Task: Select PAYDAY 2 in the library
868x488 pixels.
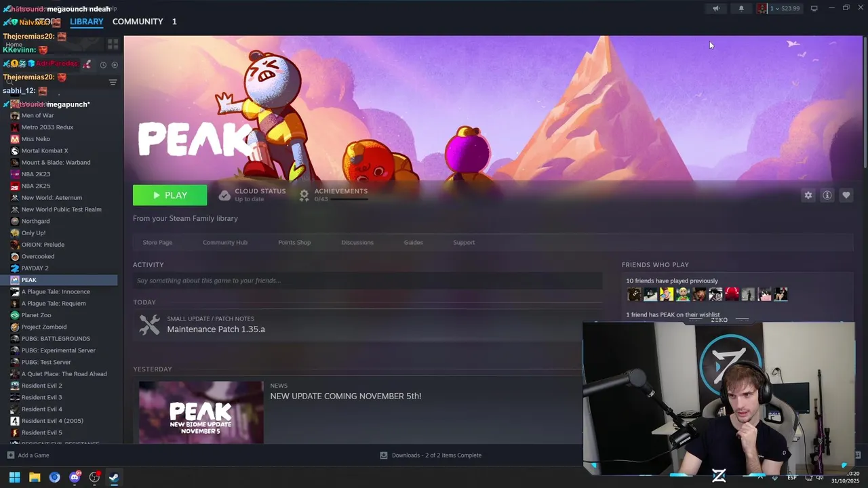Action: click(x=35, y=268)
